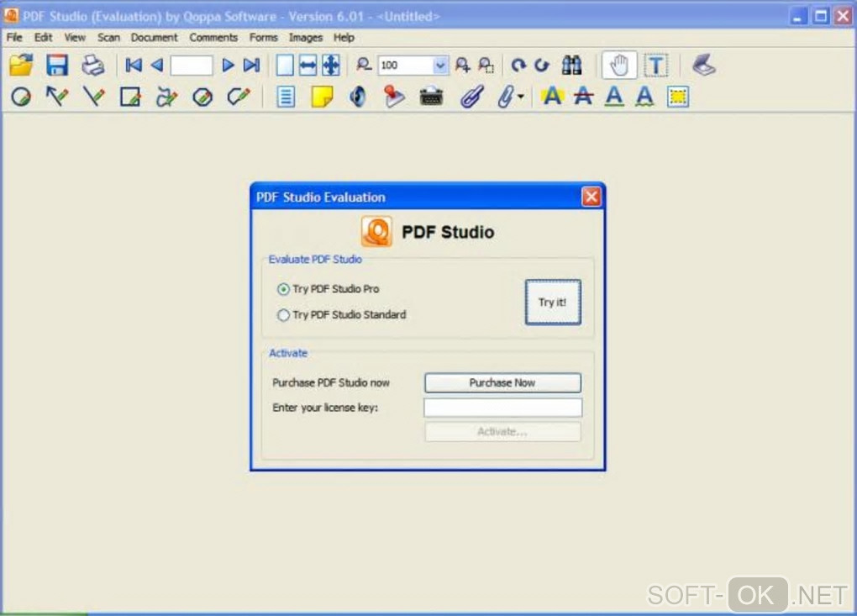Click the Print icon
The width and height of the screenshot is (857, 616).
(x=93, y=66)
